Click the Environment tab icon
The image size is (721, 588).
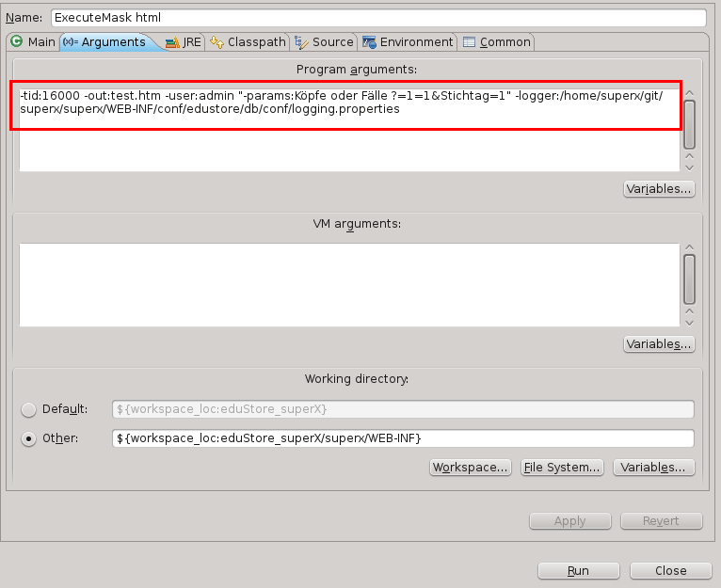369,42
